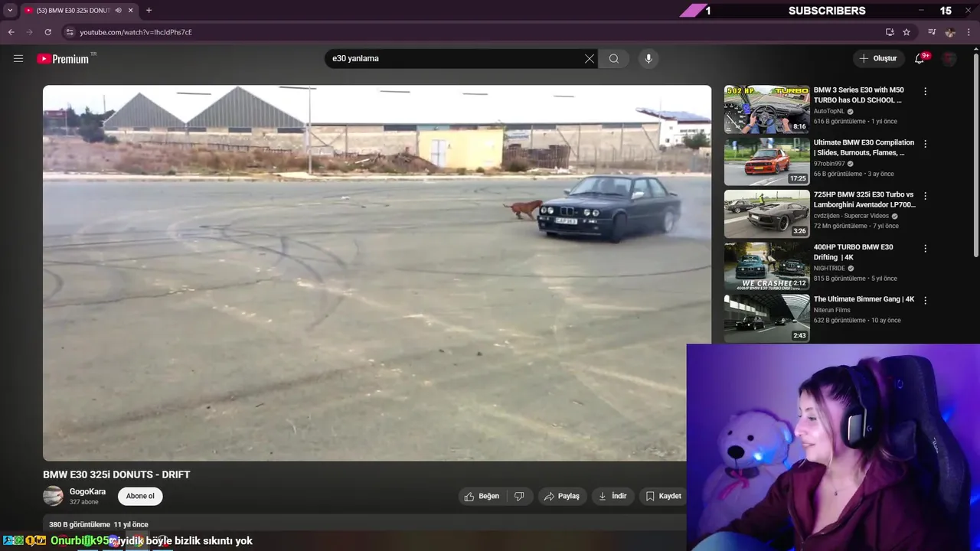Open a new browser tab
This screenshot has width=980, height=551.
149,10
